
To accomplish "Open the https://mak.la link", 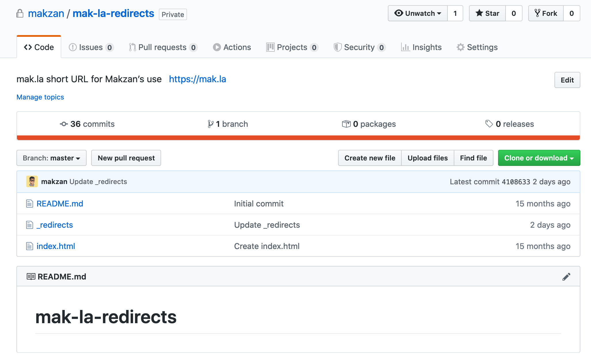I will point(197,79).
